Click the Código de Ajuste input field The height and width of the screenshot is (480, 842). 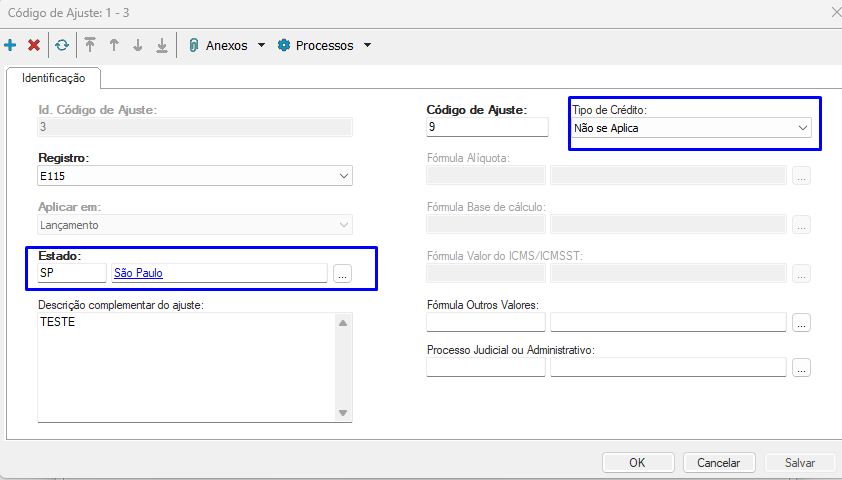(487, 128)
